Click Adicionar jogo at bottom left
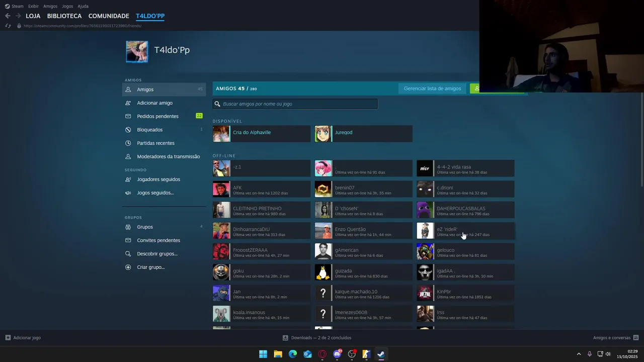644x362 pixels. (x=23, y=338)
